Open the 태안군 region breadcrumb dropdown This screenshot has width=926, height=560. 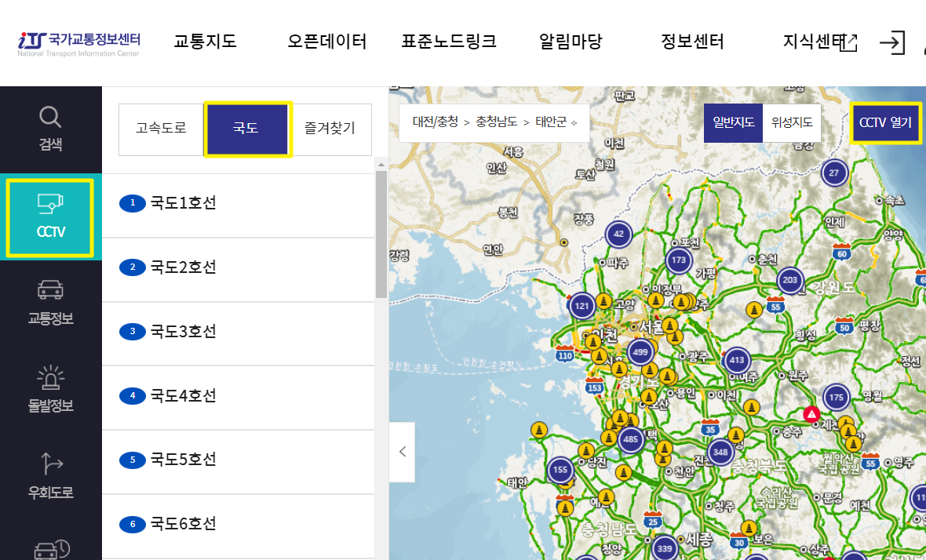[556, 122]
